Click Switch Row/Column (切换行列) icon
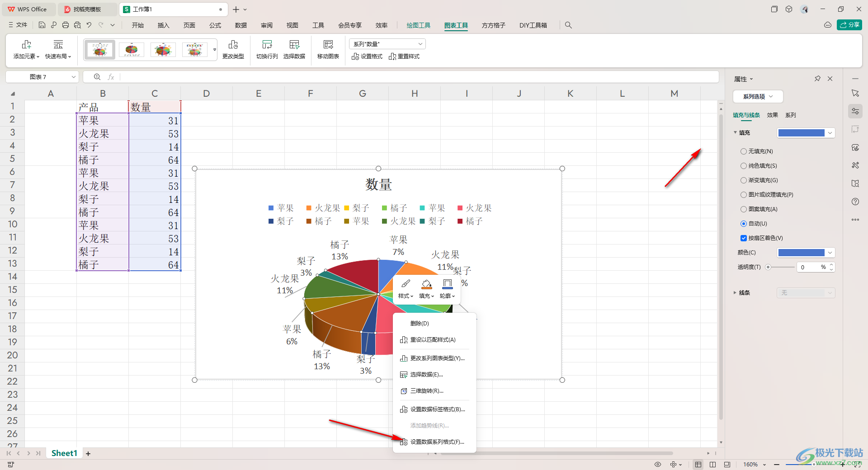The width and height of the screenshot is (868, 470). point(267,44)
